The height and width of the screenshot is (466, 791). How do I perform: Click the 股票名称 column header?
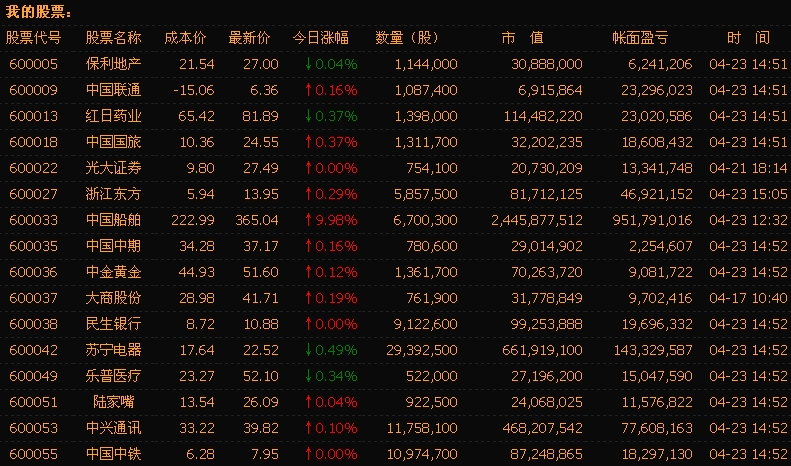114,38
